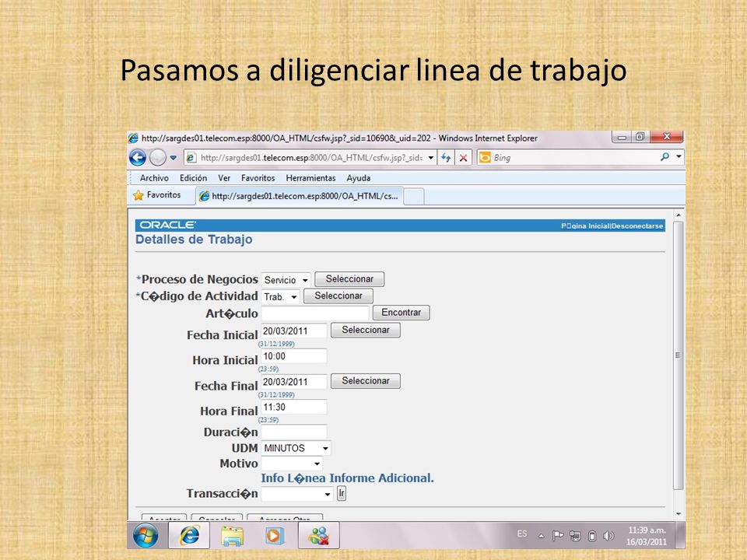
Task: Click the volume speaker tray icon
Action: coord(608,536)
